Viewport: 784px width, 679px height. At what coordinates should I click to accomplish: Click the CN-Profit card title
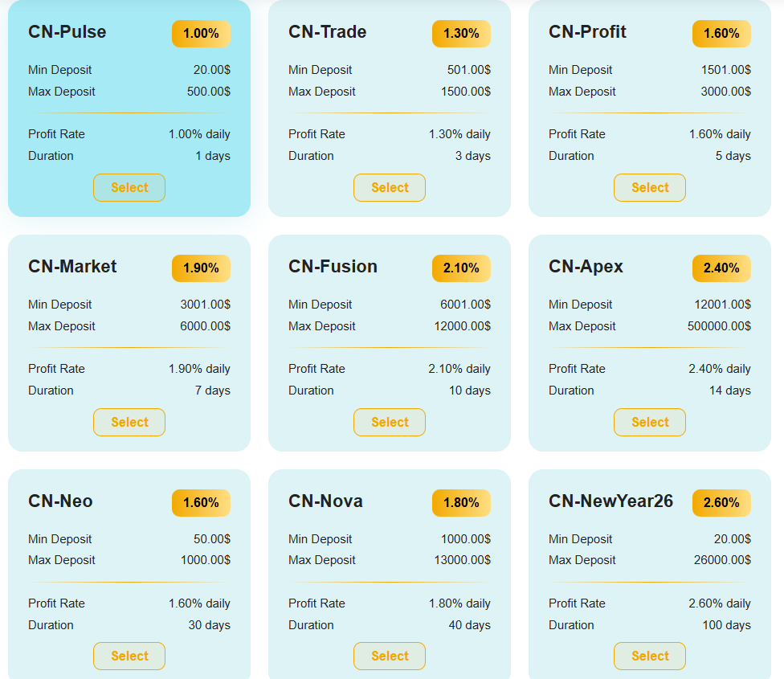pos(587,32)
